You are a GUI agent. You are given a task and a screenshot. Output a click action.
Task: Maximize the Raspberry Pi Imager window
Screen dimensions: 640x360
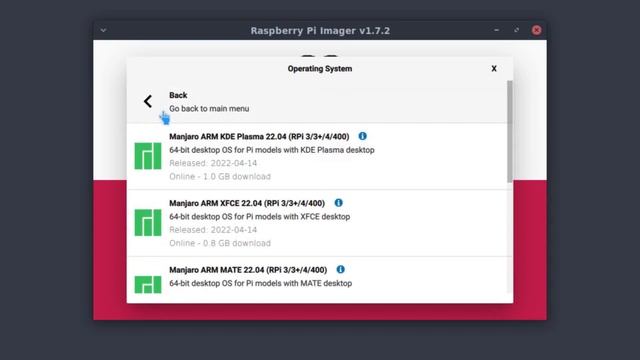click(516, 30)
